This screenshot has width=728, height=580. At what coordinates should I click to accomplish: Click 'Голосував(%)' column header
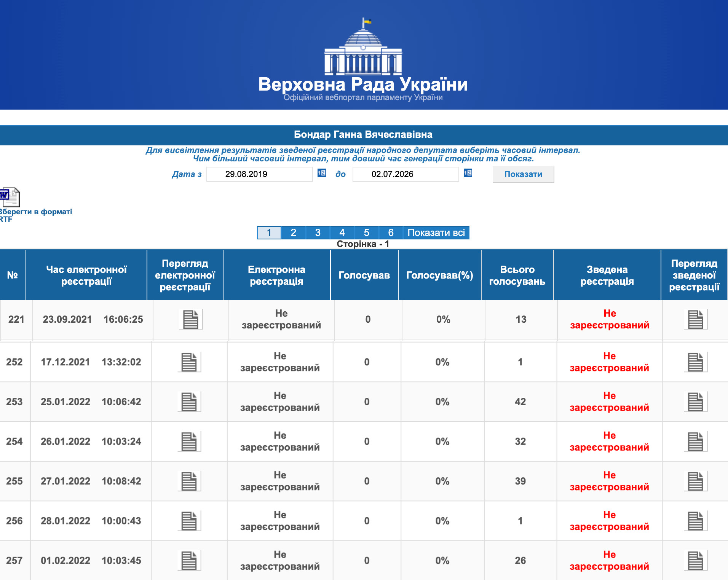coord(440,275)
